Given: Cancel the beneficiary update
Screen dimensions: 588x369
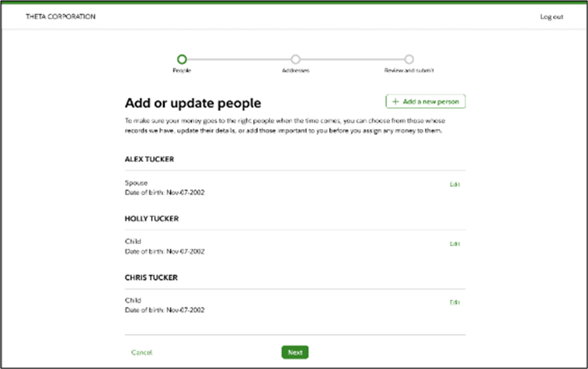Looking at the screenshot, I should click(142, 352).
